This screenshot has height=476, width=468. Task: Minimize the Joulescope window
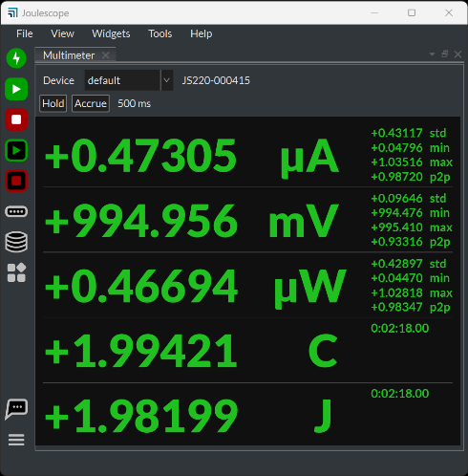click(x=374, y=12)
